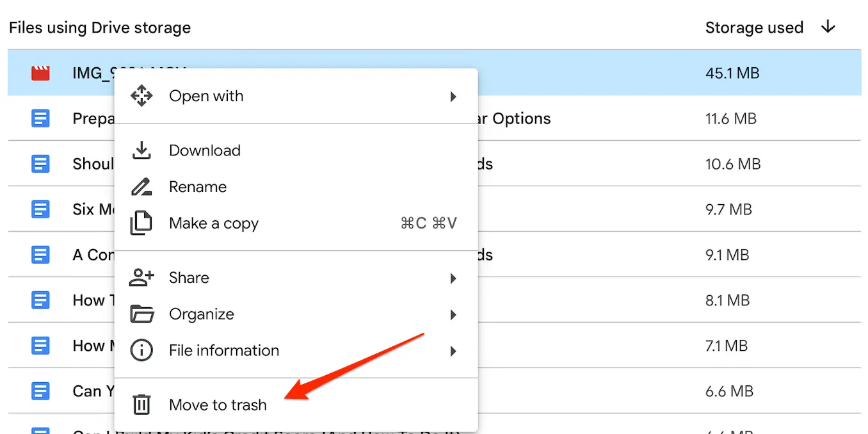Choose Rename from the context menu
The width and height of the screenshot is (868, 434).
coord(197,186)
